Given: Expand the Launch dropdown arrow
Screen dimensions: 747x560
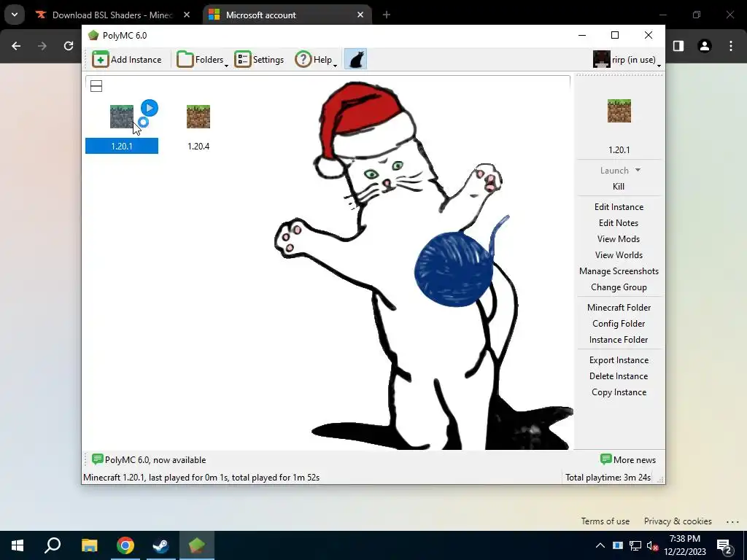Looking at the screenshot, I should tap(638, 170).
